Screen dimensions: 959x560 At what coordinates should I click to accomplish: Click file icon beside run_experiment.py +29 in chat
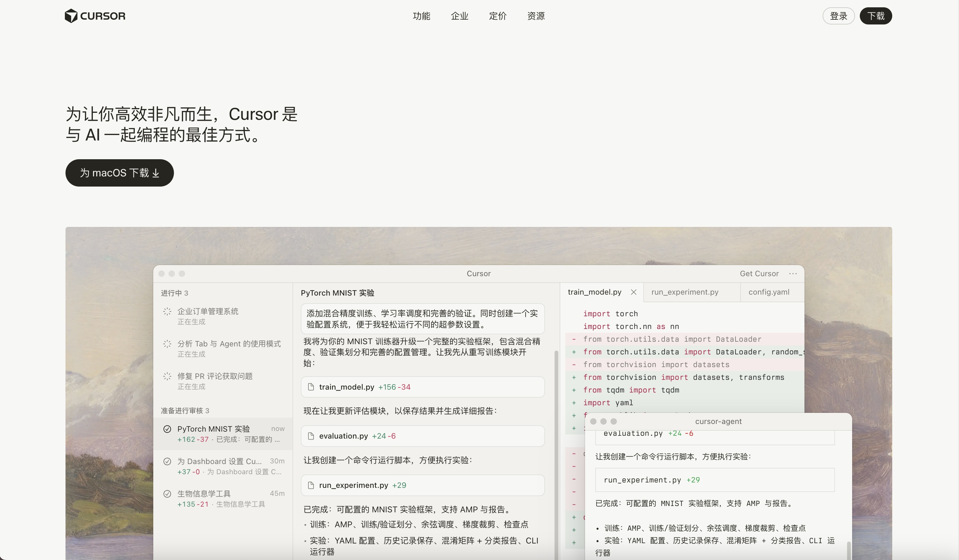311,485
